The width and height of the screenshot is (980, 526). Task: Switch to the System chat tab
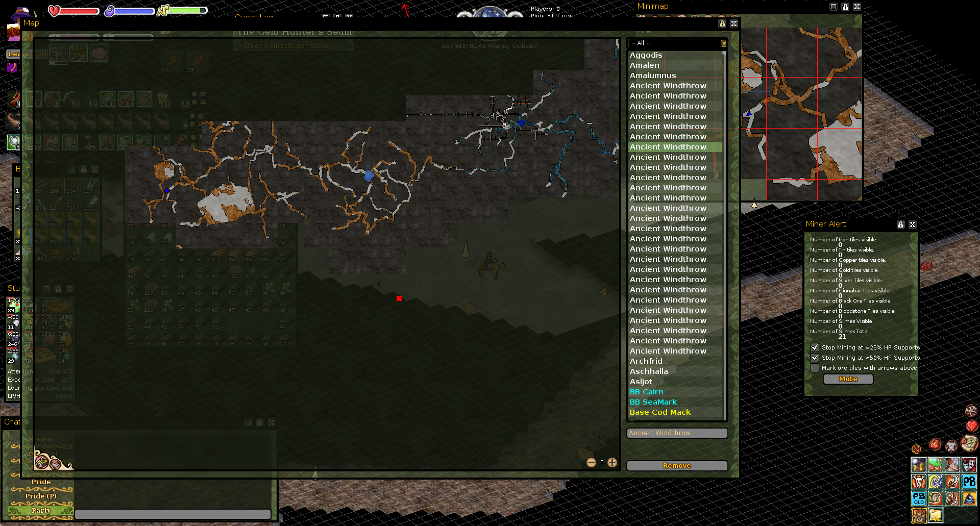click(41, 439)
